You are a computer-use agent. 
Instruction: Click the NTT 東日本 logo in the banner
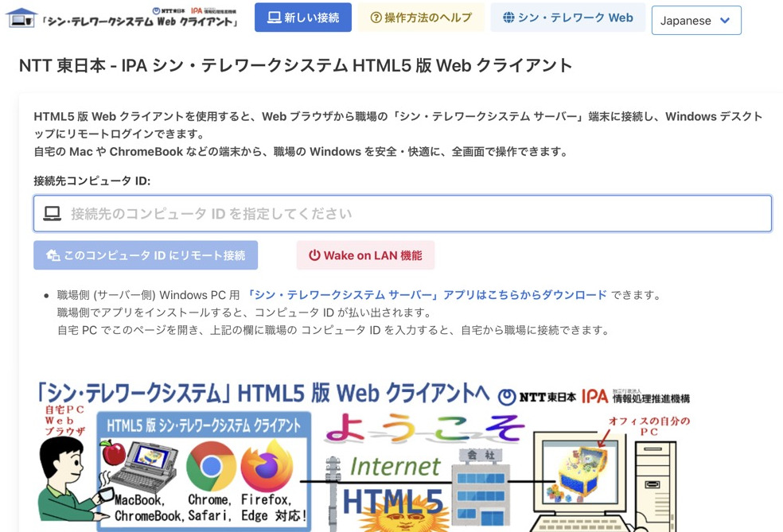point(537,398)
